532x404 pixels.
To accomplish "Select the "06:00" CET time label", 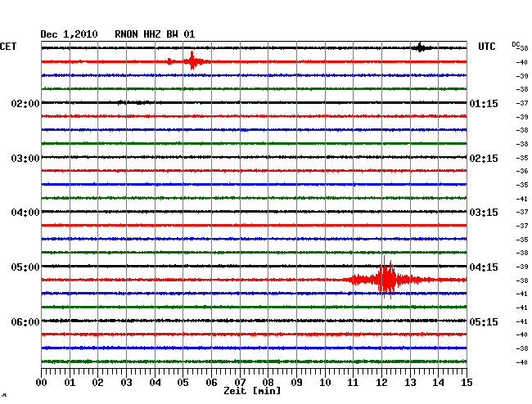I will pos(25,321).
